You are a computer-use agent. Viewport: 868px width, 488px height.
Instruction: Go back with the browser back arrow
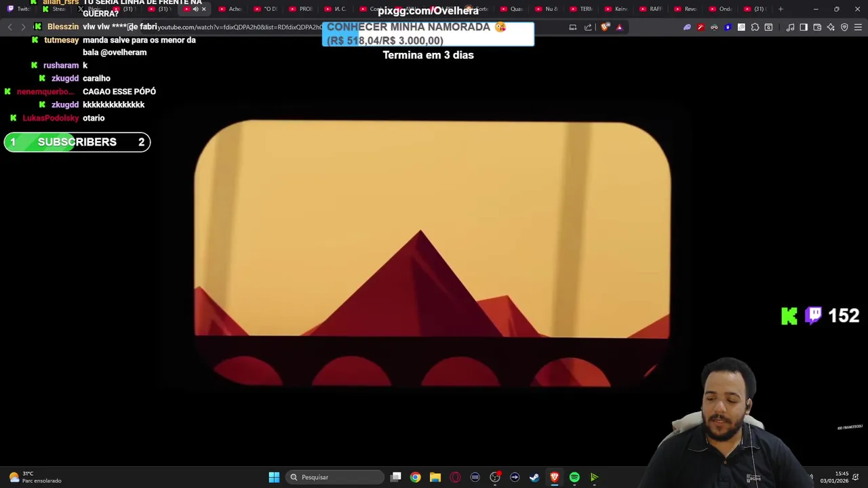pyautogui.click(x=9, y=27)
